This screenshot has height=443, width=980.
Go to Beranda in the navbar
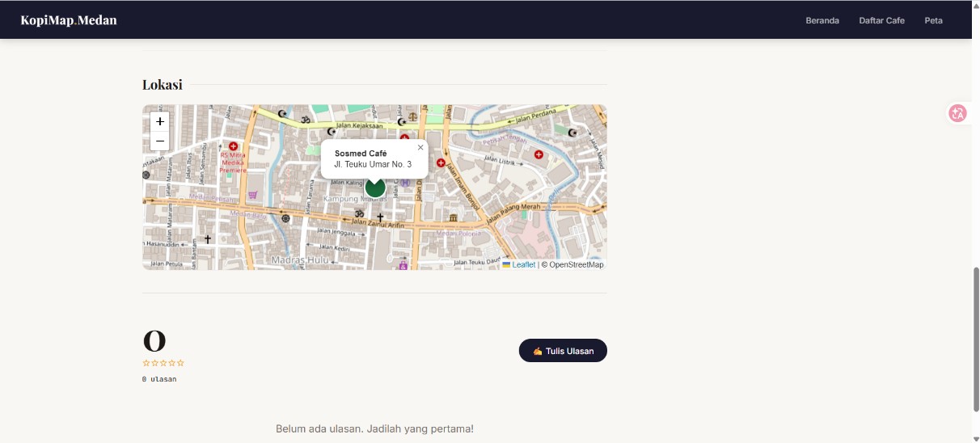pyautogui.click(x=822, y=20)
